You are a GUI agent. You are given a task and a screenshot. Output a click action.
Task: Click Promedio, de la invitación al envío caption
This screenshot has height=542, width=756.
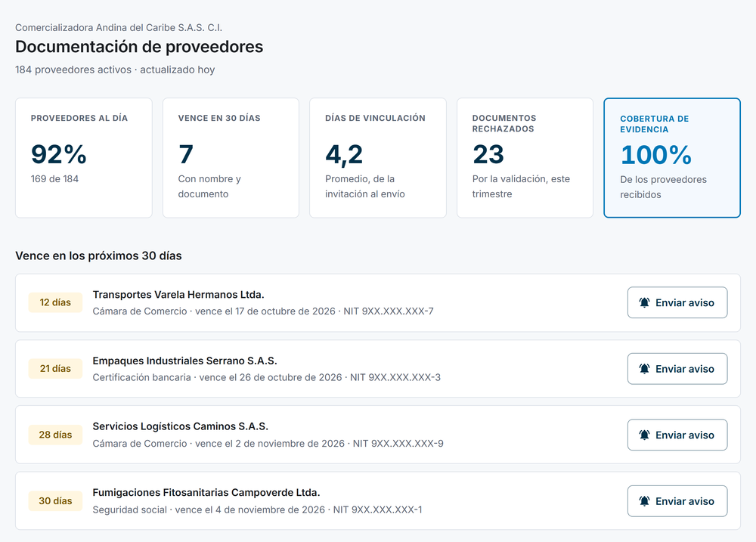(x=365, y=186)
